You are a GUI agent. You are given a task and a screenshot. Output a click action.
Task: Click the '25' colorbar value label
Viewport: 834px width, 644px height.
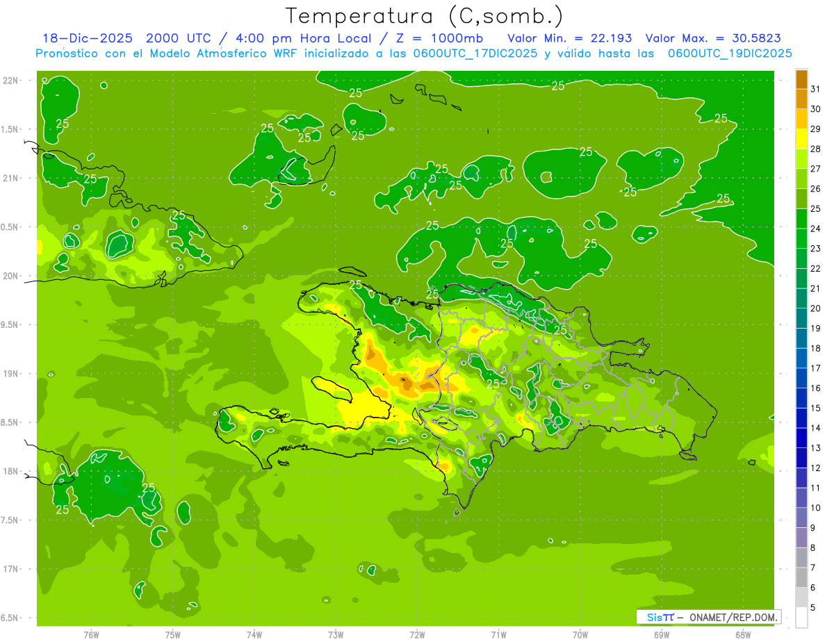[x=815, y=208]
